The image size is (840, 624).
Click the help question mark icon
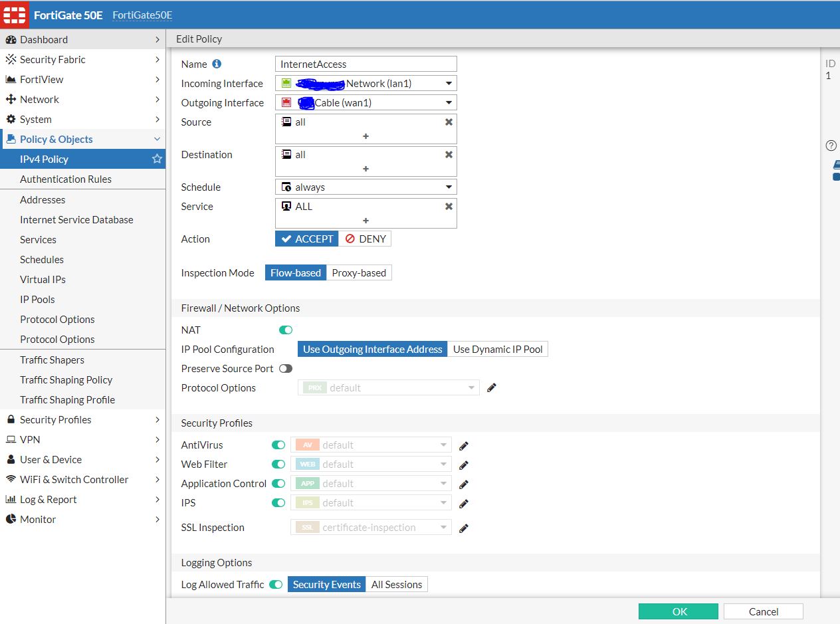click(831, 146)
